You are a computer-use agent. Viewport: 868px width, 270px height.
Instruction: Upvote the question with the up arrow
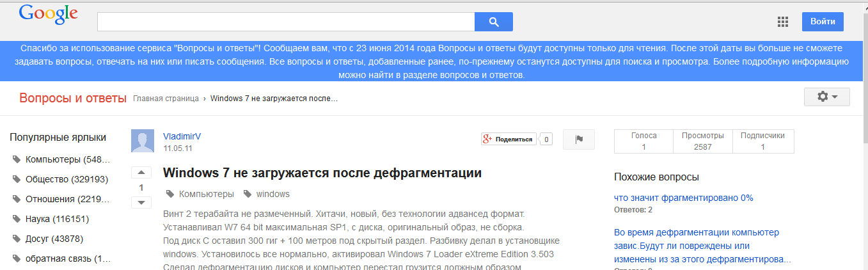(x=141, y=173)
